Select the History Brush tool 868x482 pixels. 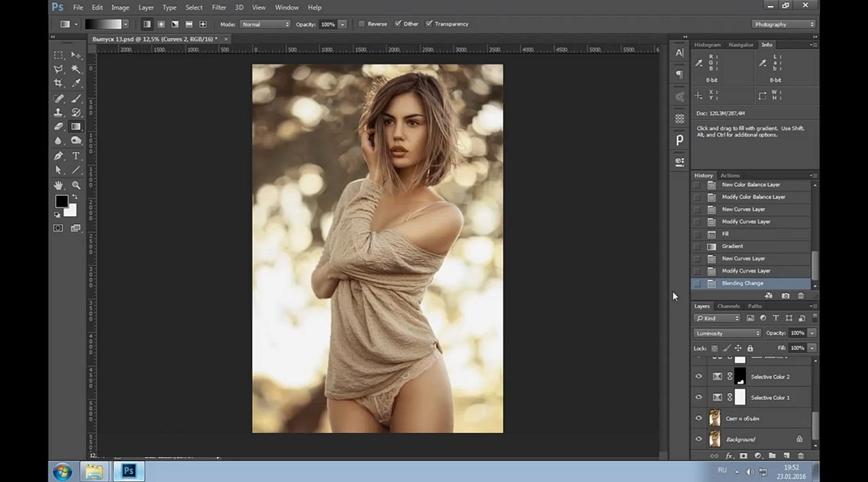76,113
